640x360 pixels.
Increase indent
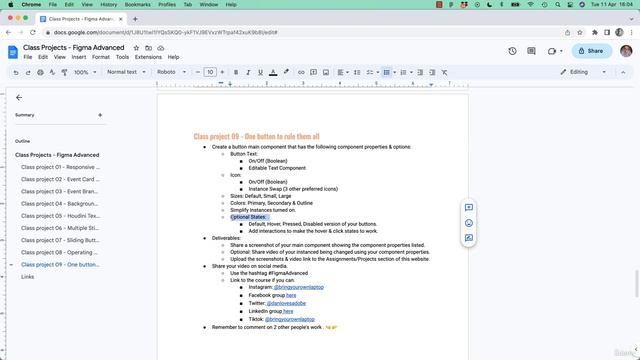432,72
